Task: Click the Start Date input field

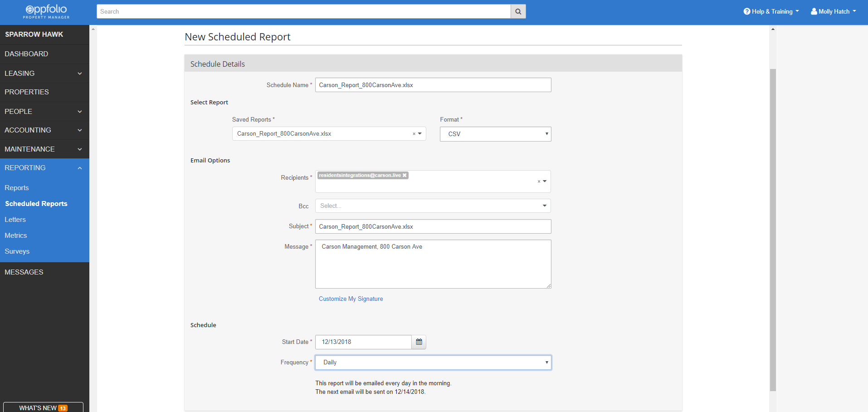Action: click(x=363, y=342)
